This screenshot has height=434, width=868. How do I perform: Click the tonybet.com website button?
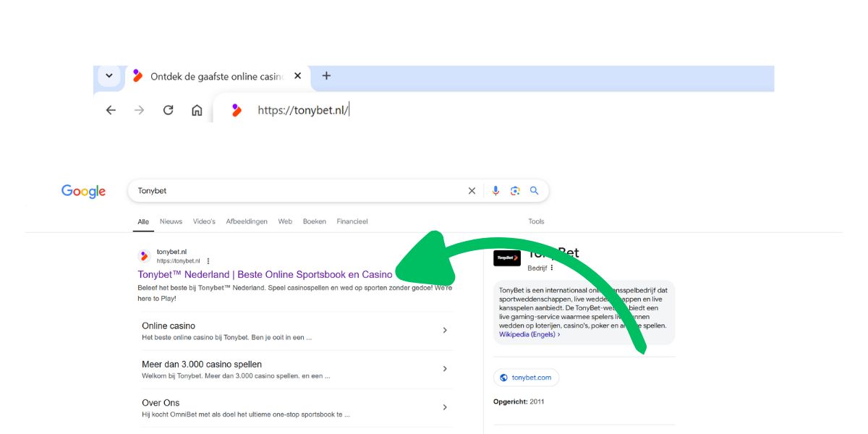point(526,378)
